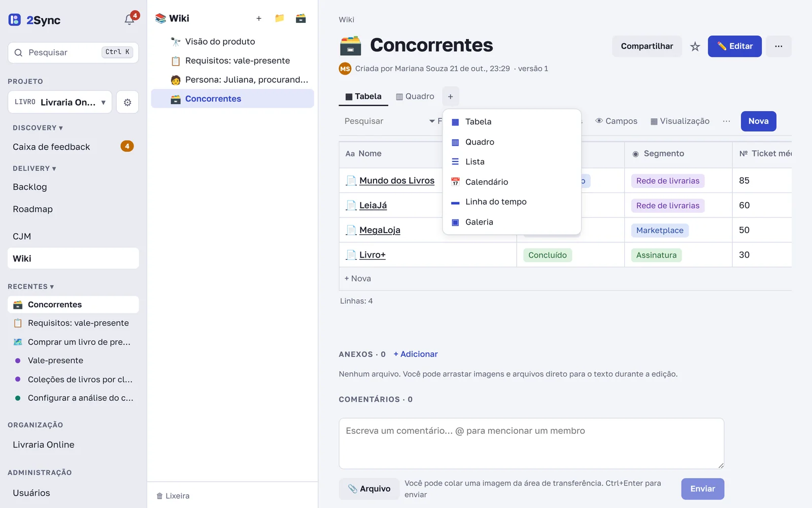Select Calendário view type
This screenshot has width=812, height=508.
tap(512, 182)
